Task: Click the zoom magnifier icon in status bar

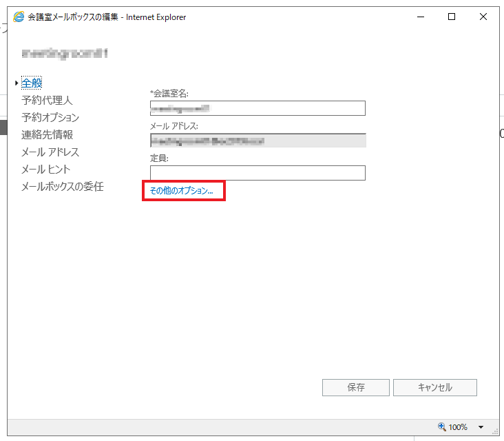Action: (441, 427)
